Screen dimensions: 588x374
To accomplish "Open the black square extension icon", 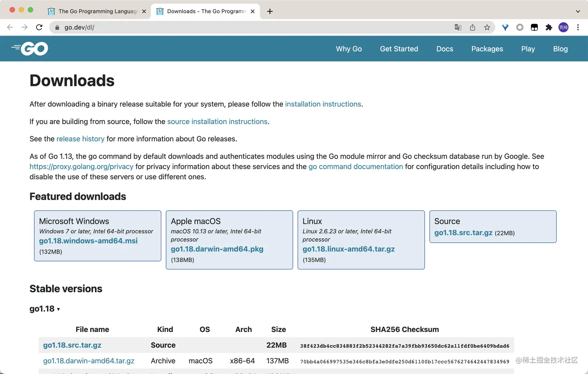I will tap(534, 27).
